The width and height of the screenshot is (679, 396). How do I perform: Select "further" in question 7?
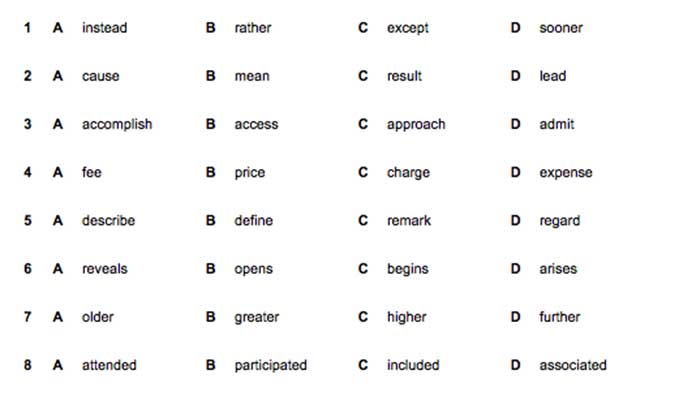559,317
